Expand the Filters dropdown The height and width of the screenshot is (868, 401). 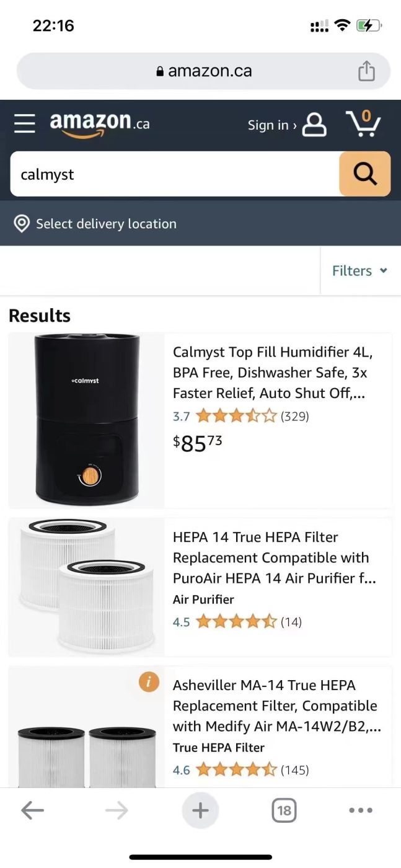point(359,270)
